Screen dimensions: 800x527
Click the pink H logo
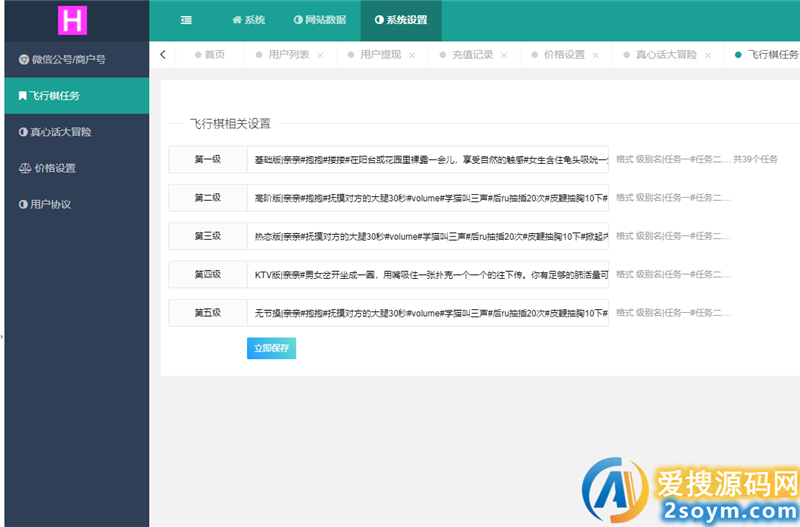pyautogui.click(x=72, y=20)
